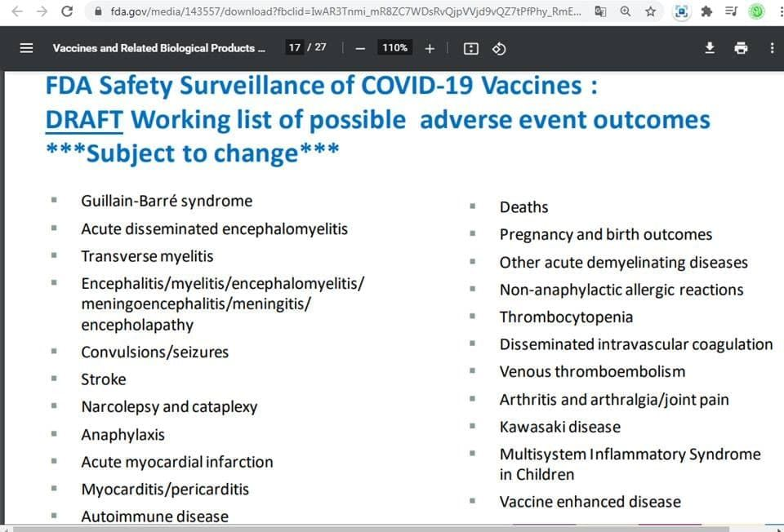Open the PDF sidebar hamburger menu

click(x=26, y=48)
